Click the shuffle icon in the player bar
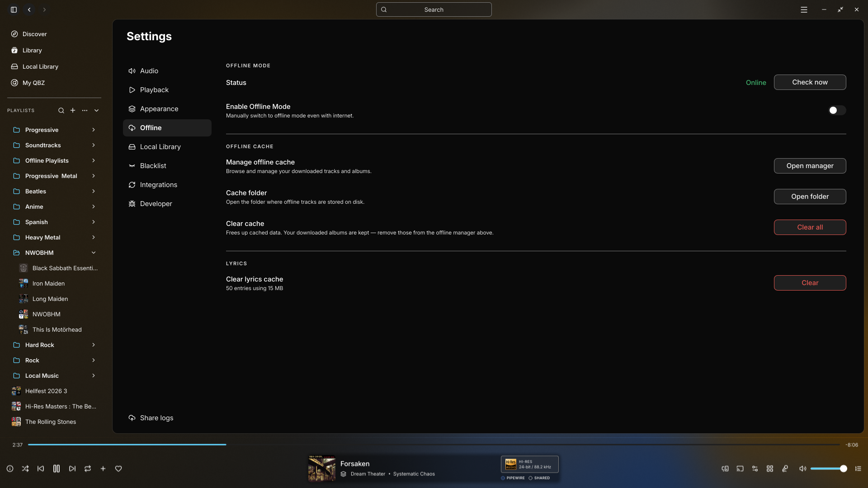 (x=25, y=469)
